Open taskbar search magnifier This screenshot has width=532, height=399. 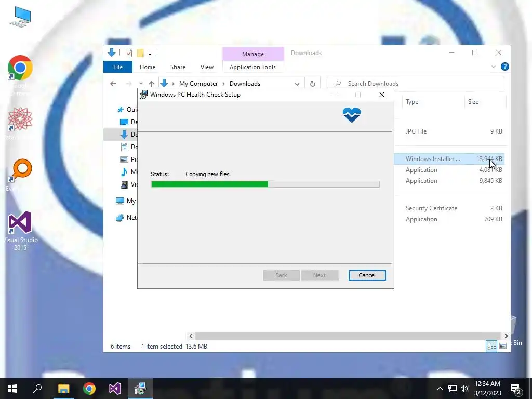pyautogui.click(x=37, y=389)
